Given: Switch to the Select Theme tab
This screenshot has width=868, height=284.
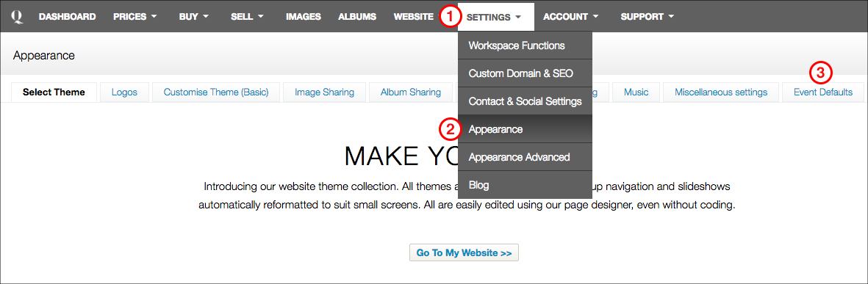Looking at the screenshot, I should (54, 92).
